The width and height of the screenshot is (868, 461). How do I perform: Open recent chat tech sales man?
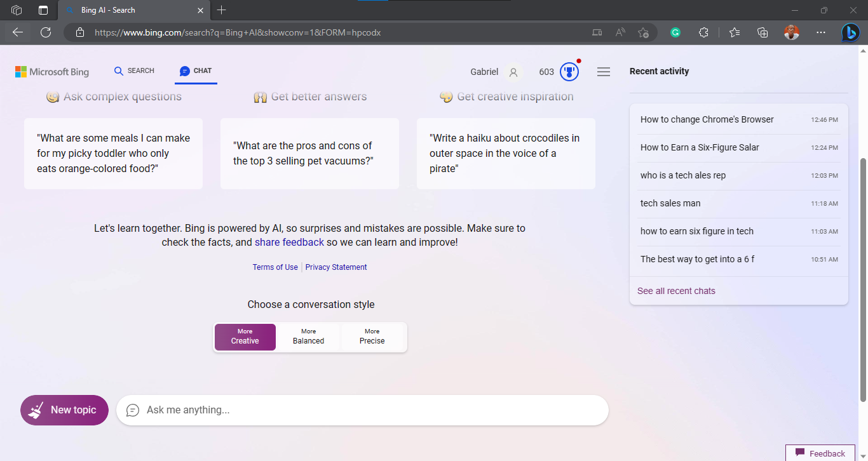[739, 203]
